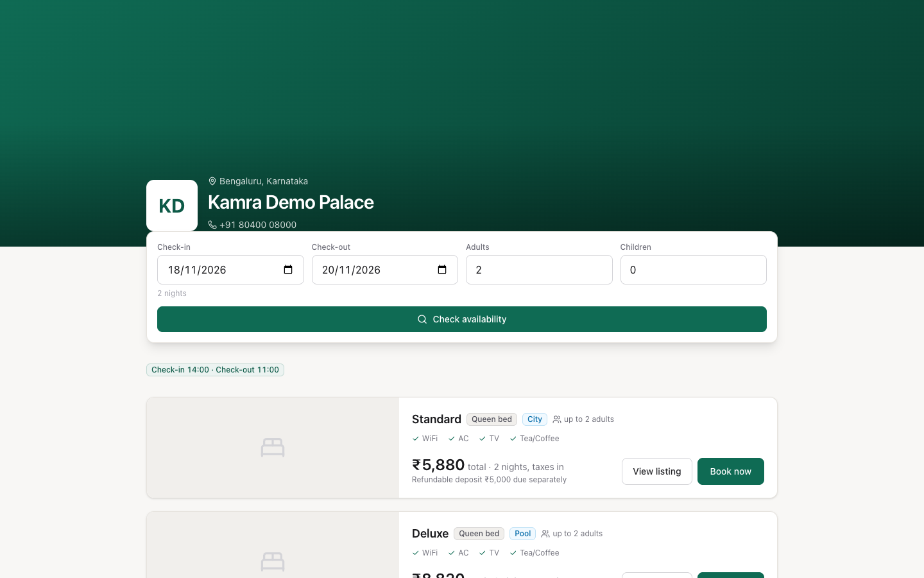Open the Check-out calendar picker icon
This screenshot has height=578, width=924.
click(442, 270)
